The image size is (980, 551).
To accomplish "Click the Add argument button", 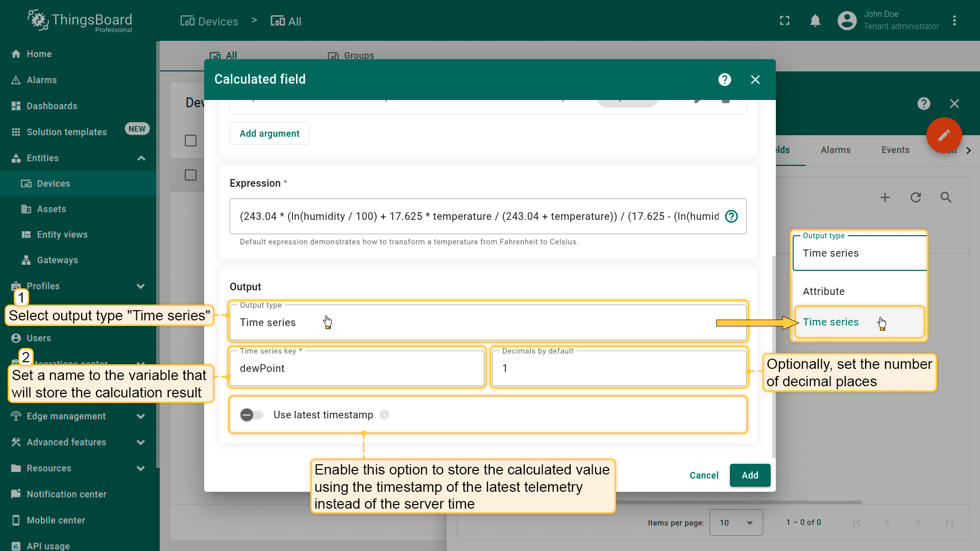I will click(269, 134).
